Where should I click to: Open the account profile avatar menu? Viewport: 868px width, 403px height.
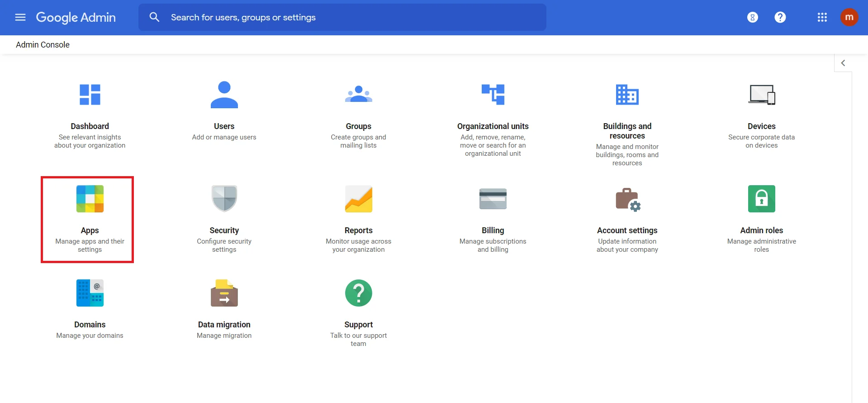849,17
